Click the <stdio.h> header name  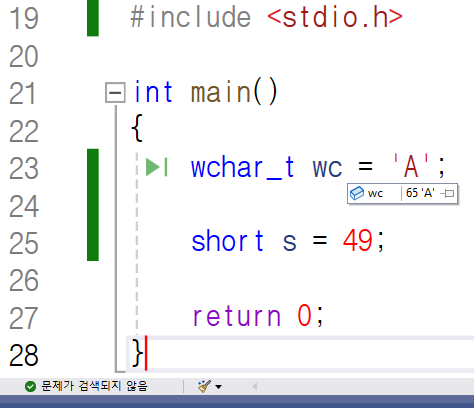pyautogui.click(x=335, y=17)
